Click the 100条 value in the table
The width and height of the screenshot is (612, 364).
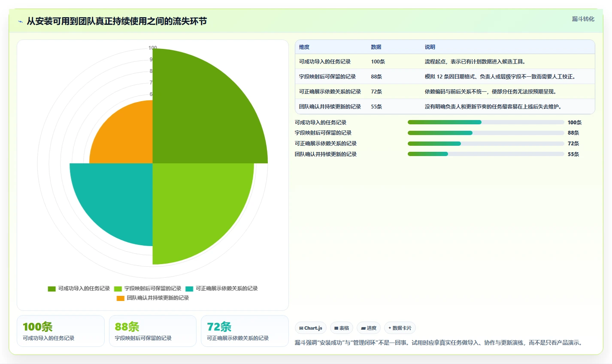click(378, 62)
